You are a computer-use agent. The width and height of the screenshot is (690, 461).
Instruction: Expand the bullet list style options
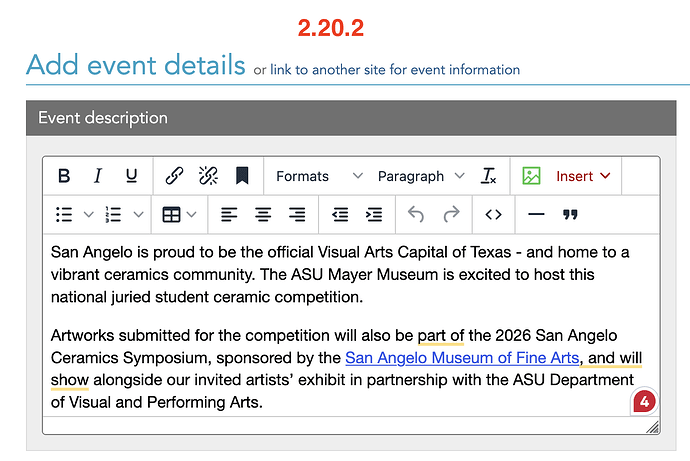(88, 214)
